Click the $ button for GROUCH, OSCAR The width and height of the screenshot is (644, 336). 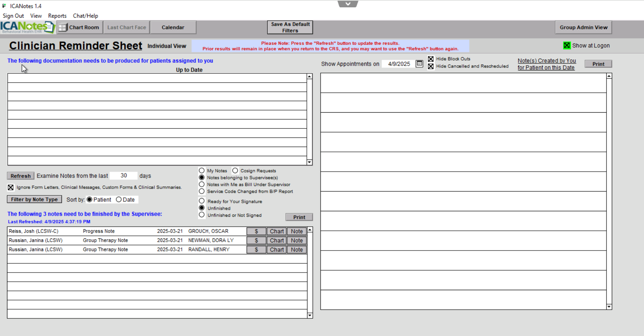(x=256, y=231)
